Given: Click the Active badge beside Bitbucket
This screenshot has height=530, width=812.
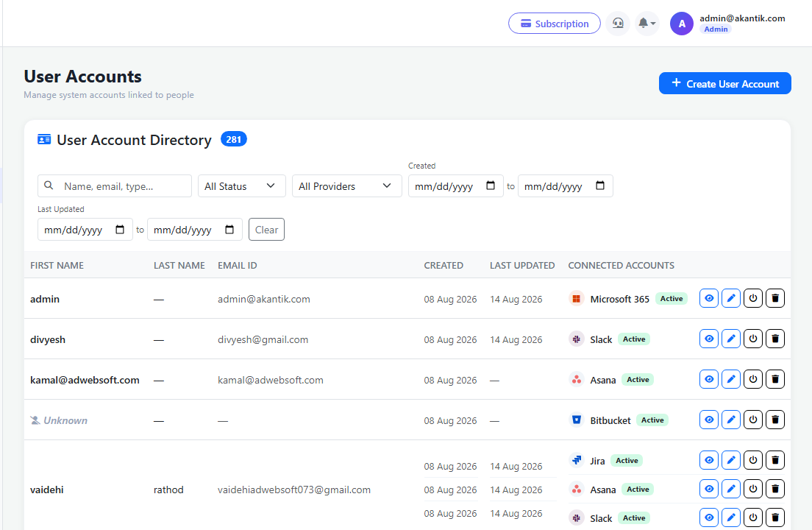Looking at the screenshot, I should click(652, 420).
